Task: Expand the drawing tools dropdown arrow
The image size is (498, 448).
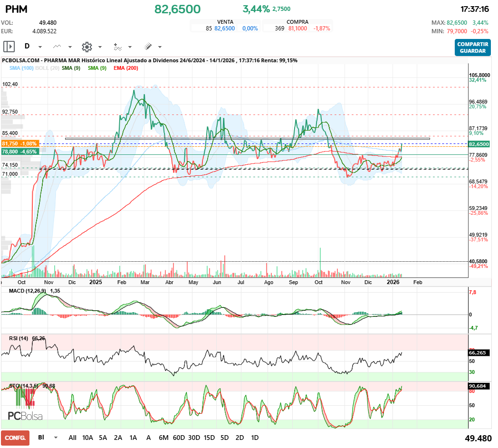Action: tap(160, 47)
